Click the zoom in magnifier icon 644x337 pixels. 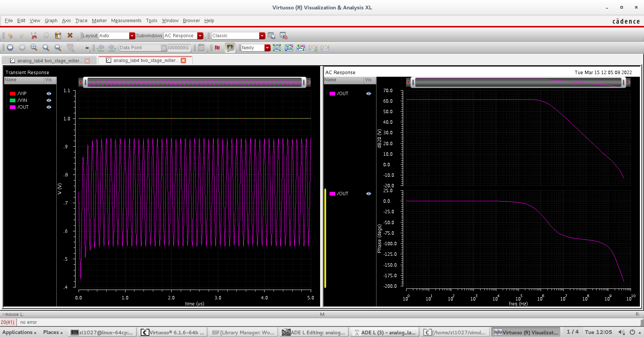[x=46, y=47]
